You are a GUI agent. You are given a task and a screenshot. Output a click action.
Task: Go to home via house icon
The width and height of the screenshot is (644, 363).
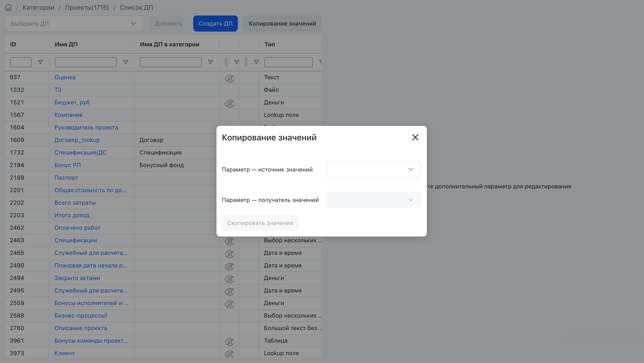coord(8,8)
